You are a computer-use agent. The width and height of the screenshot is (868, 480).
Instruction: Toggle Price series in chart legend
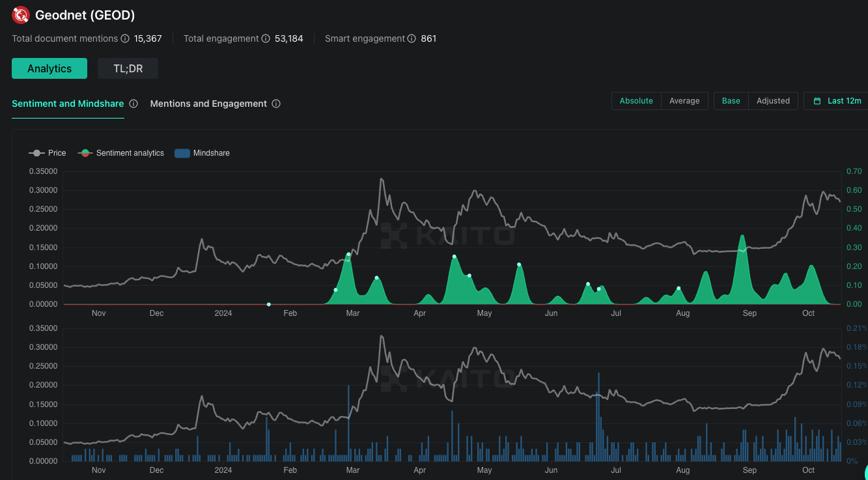[48, 153]
